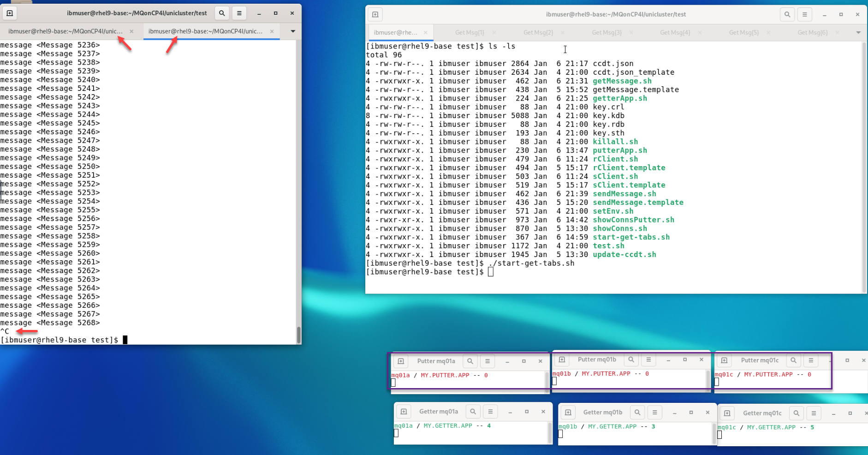Open hamburger menu in Getter mq01b window

[654, 413]
